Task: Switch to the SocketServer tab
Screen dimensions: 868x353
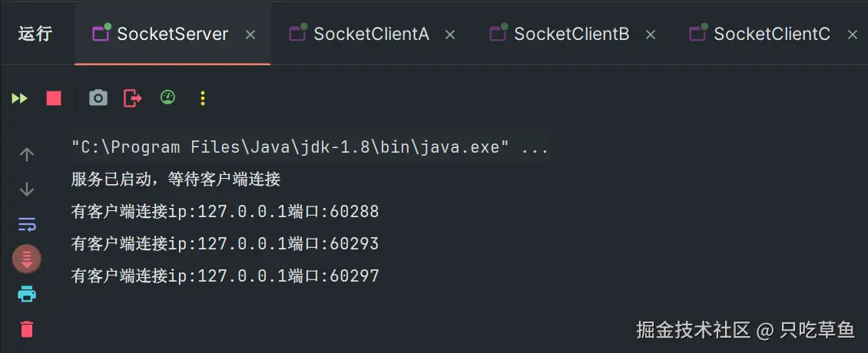Action: (x=172, y=34)
